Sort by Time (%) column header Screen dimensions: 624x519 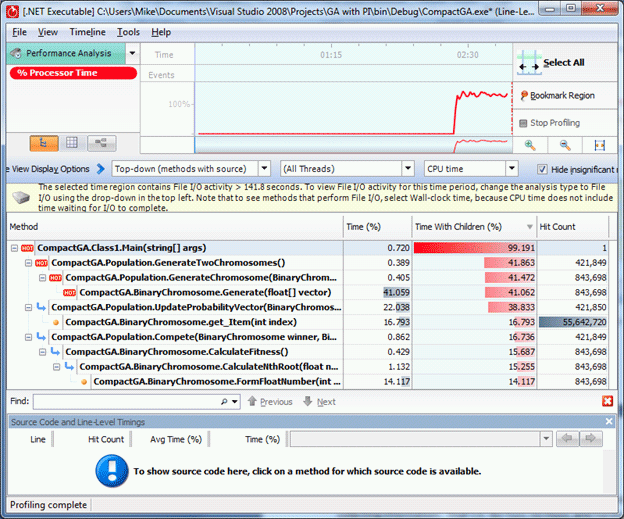click(377, 227)
